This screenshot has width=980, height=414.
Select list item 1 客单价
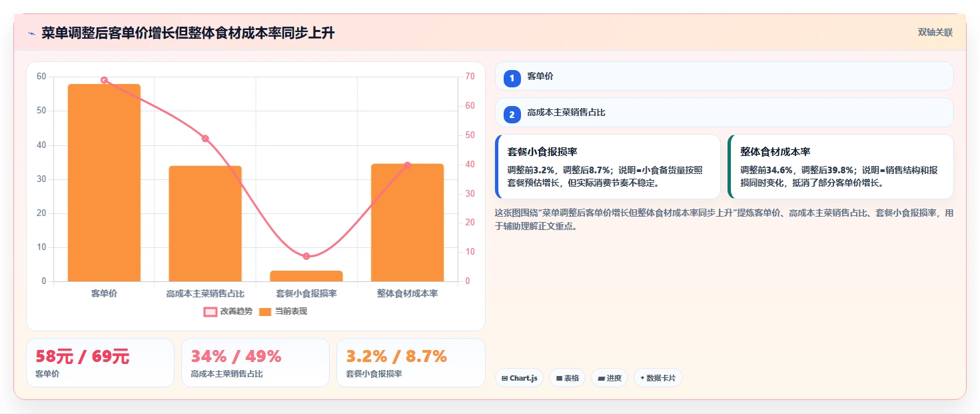(x=724, y=76)
